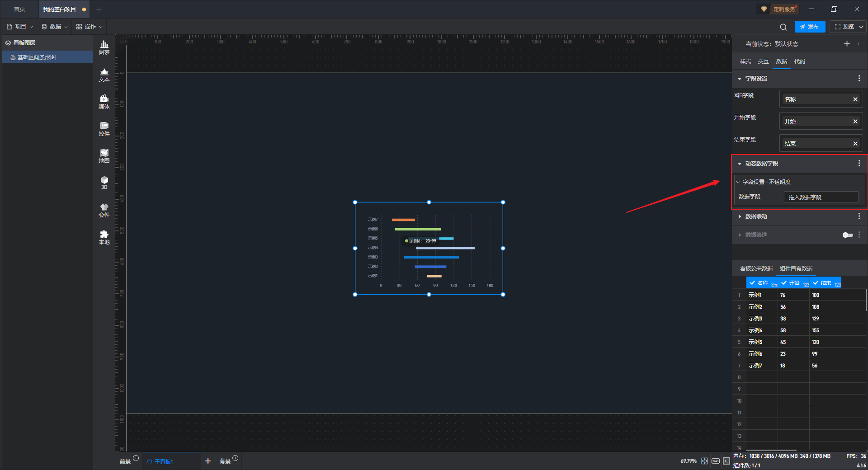The width and height of the screenshot is (868, 470).
Task: Open the 媒体 media components panel
Action: point(104,102)
